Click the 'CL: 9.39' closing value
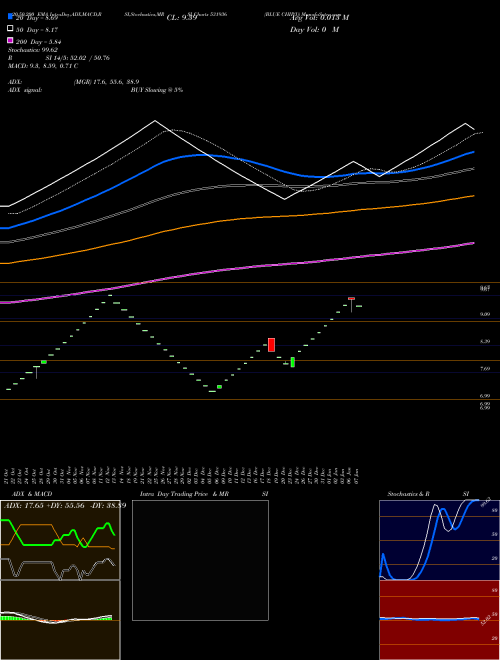Screen dimensions: 500x660 pos(182,18)
